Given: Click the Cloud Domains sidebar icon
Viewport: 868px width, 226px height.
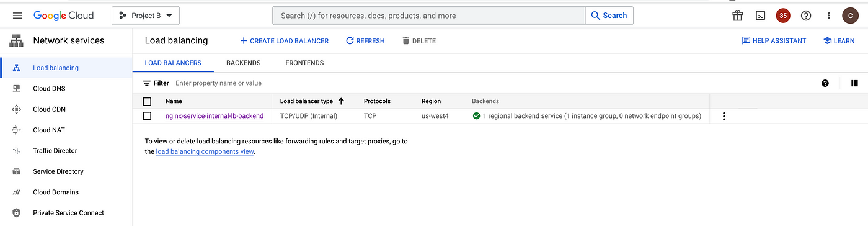Looking at the screenshot, I should 17,192.
